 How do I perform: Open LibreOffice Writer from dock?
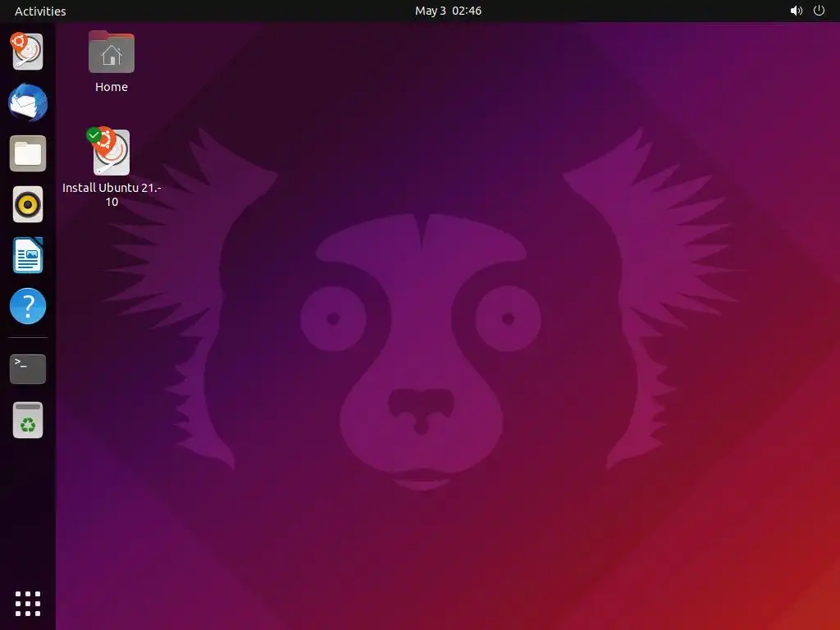click(28, 255)
